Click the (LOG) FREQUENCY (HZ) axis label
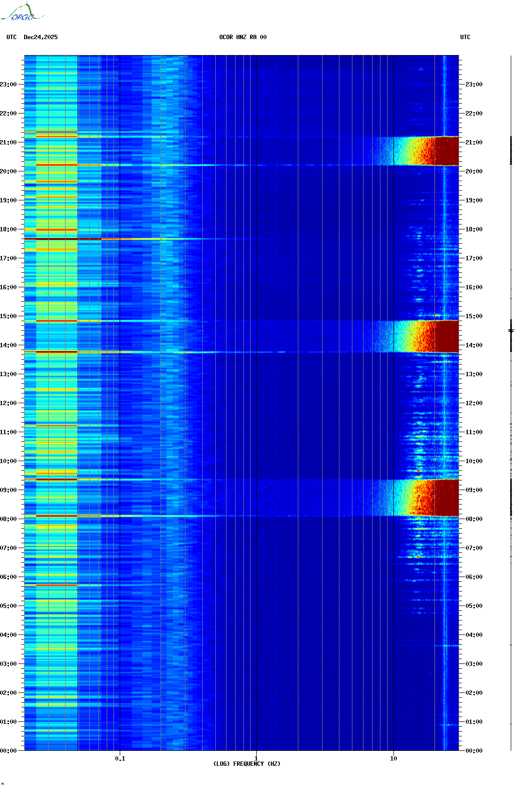The image size is (532, 789). click(x=247, y=764)
